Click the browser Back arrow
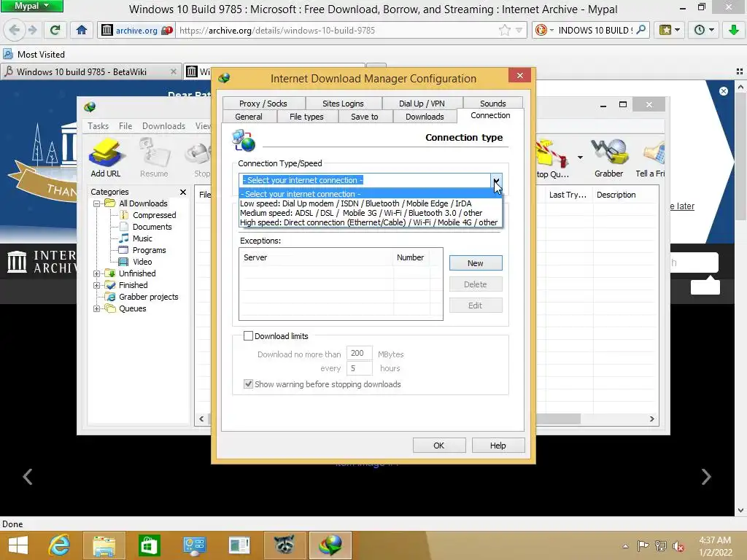The height and width of the screenshot is (560, 747). 15,30
